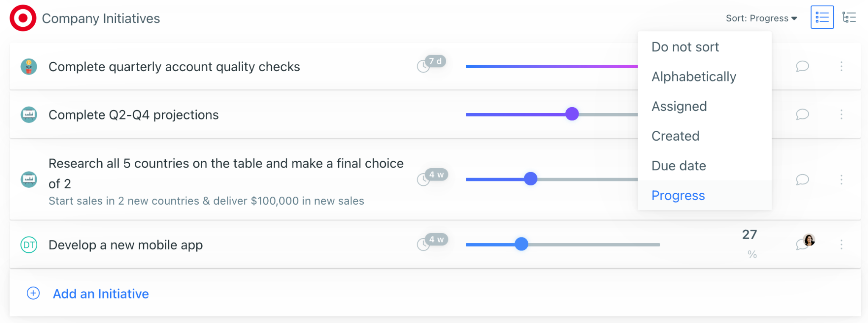
Task: Click the Q2-Q4 projections progress slider handle
Action: click(572, 114)
